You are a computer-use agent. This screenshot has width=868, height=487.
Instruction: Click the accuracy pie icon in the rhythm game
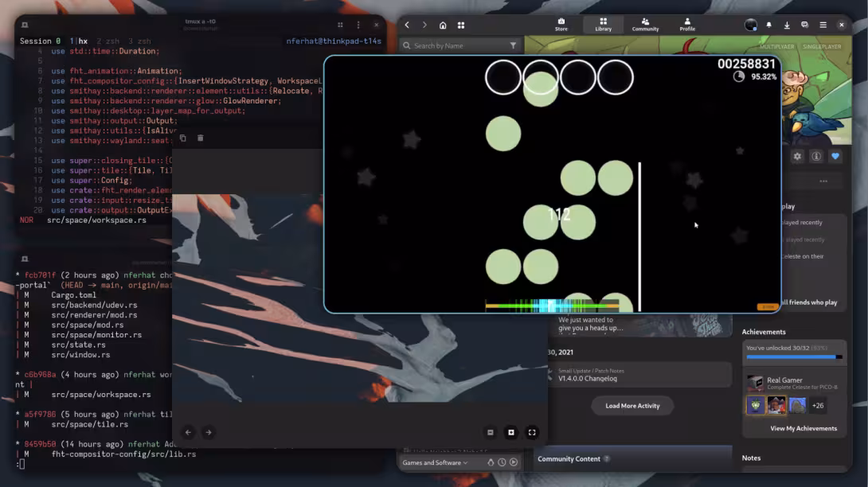(x=739, y=76)
